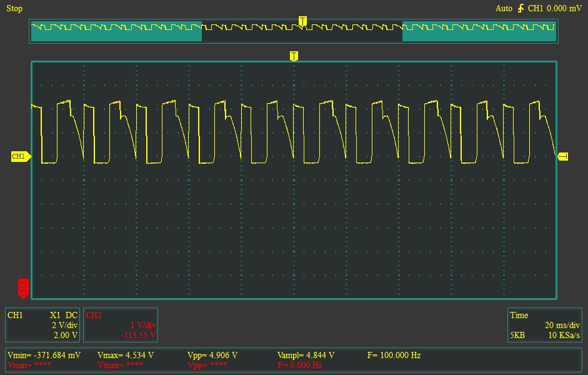Click the trigger level arrow on right edge
Screen dimensions: 588x375
[563, 156]
